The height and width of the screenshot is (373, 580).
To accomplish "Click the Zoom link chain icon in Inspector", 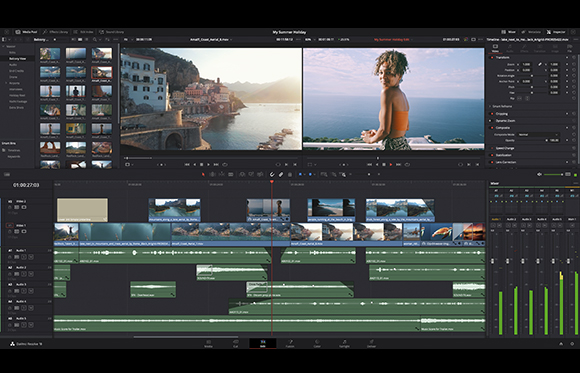I will (x=540, y=64).
